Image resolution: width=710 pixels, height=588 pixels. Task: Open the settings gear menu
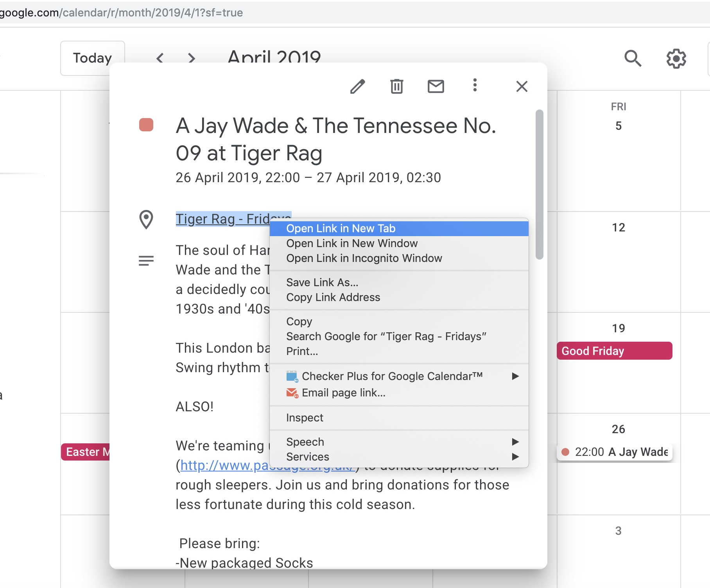pyautogui.click(x=676, y=59)
